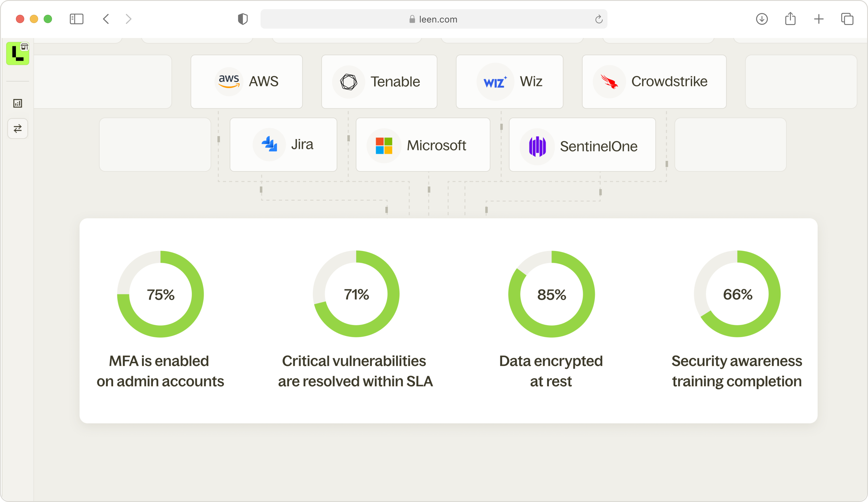Click the Wiz logo icon
Image resolution: width=868 pixels, height=502 pixels.
click(495, 82)
